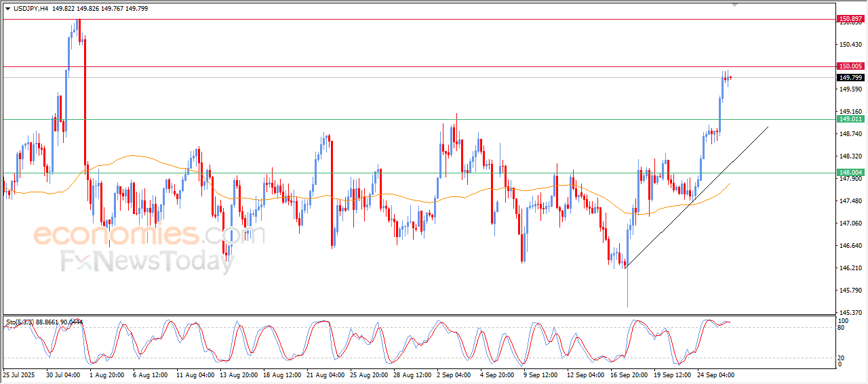Select the green 149.011 price label

pyautogui.click(x=850, y=119)
